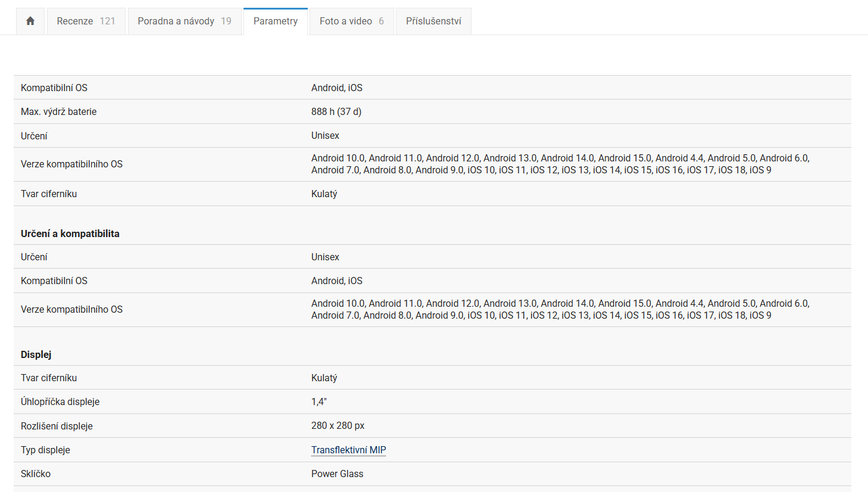The image size is (868, 492).
Task: Click Kulatý value under Displej heading
Action: tap(324, 378)
